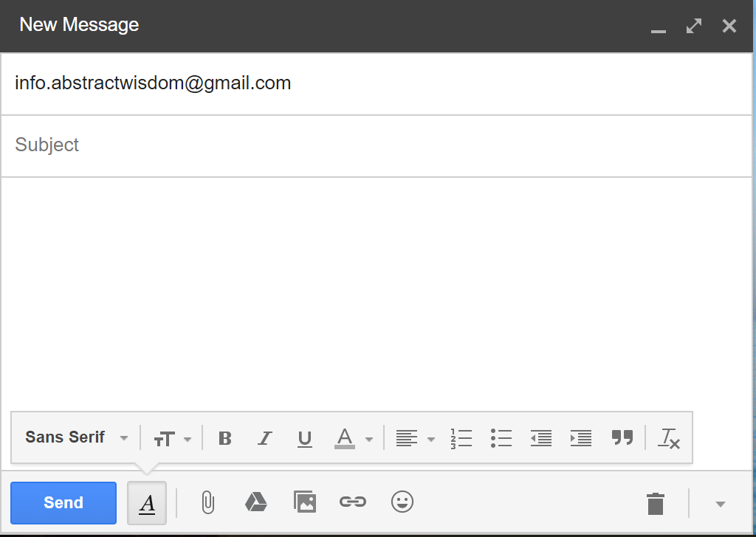Attach a file with the paperclip icon

(x=207, y=503)
